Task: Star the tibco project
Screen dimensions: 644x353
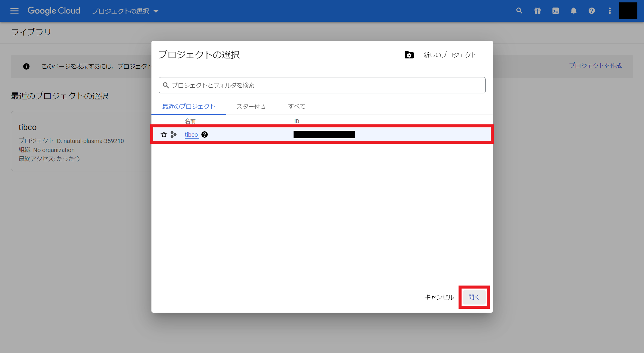Action: (x=163, y=135)
